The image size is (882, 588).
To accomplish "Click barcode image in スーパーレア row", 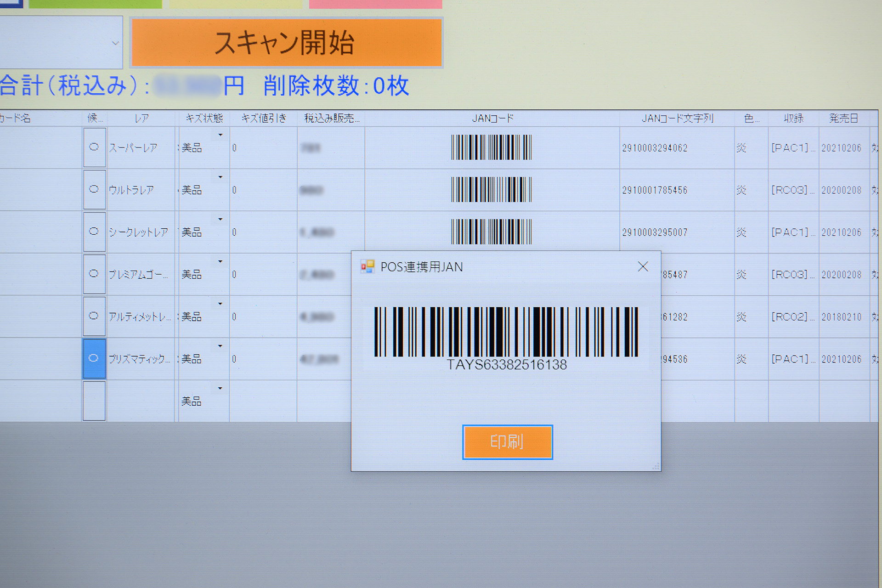I will pyautogui.click(x=491, y=147).
